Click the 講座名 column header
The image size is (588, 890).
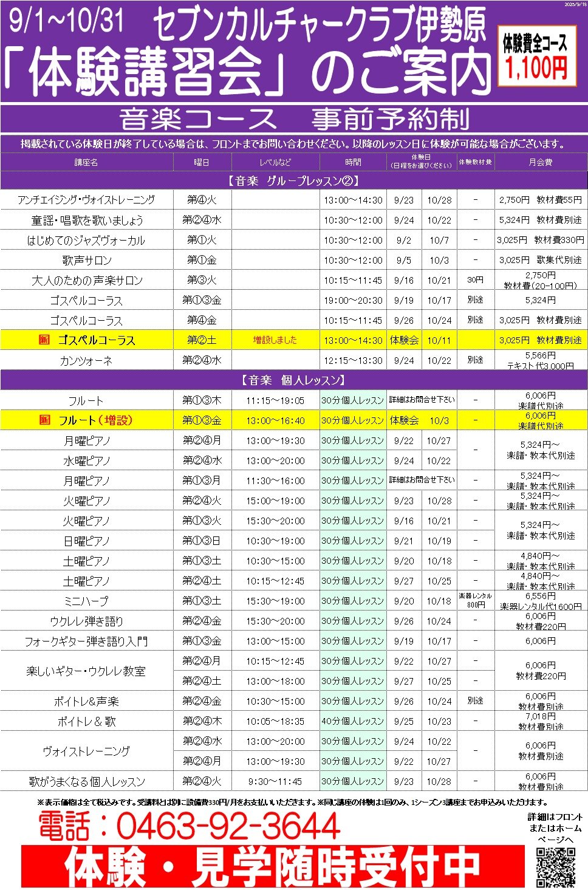86,162
